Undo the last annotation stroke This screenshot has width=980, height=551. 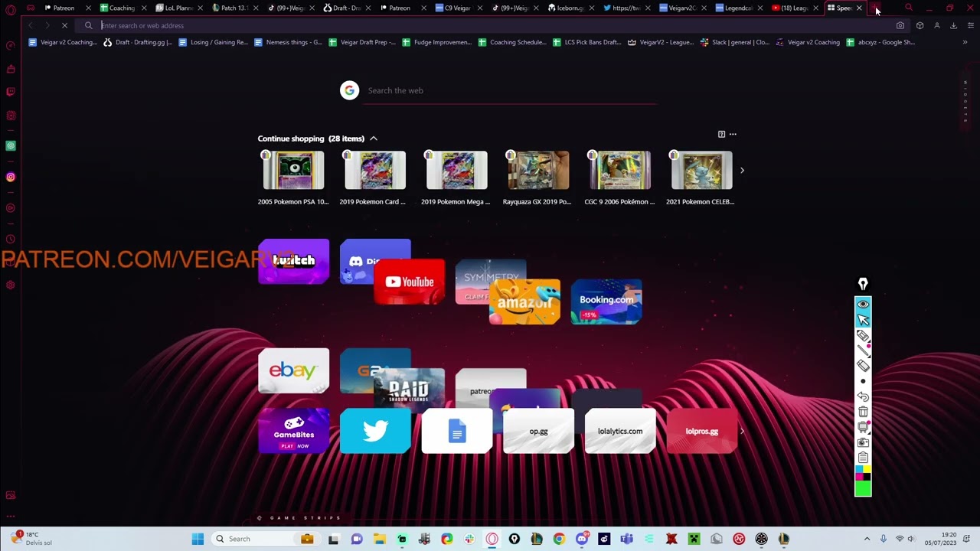coord(863,396)
